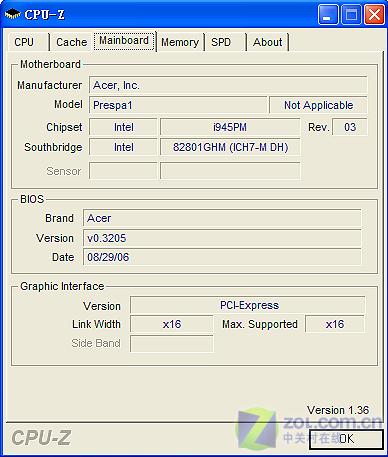This screenshot has height=457, width=388.
Task: Click the 'Manufacturer' label
Action: click(50, 85)
